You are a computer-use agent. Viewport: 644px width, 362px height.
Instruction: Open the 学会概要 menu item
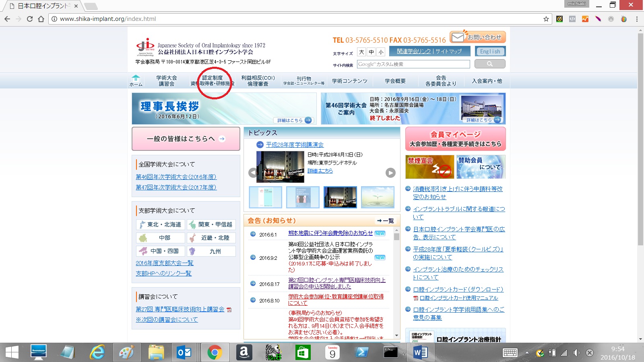point(395,81)
